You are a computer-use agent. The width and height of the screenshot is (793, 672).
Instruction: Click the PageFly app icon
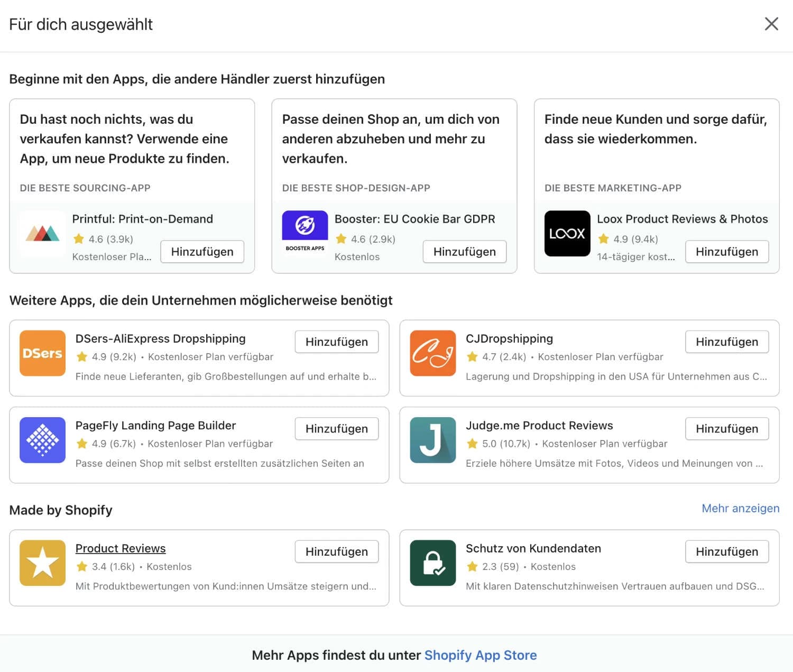[42, 440]
